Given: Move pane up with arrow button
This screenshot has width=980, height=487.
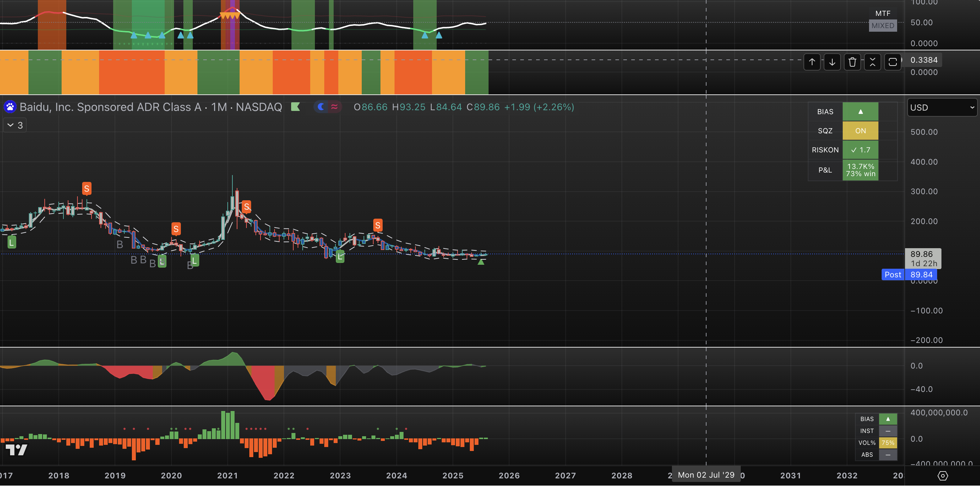Looking at the screenshot, I should coord(812,62).
